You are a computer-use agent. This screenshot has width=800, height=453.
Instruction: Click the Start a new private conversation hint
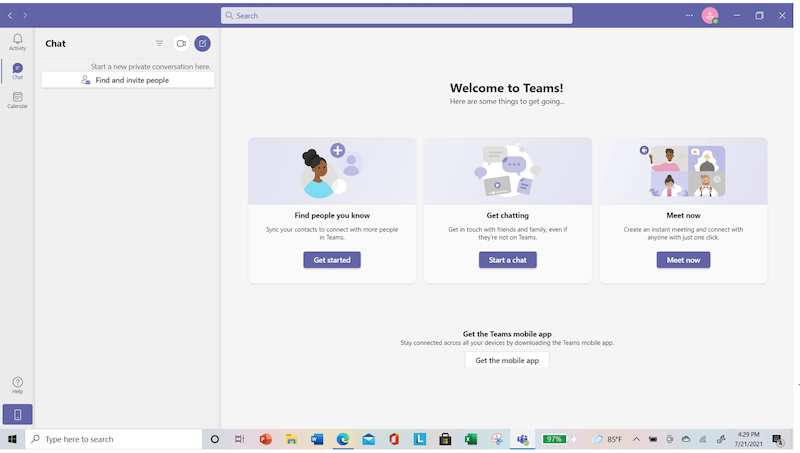151,66
